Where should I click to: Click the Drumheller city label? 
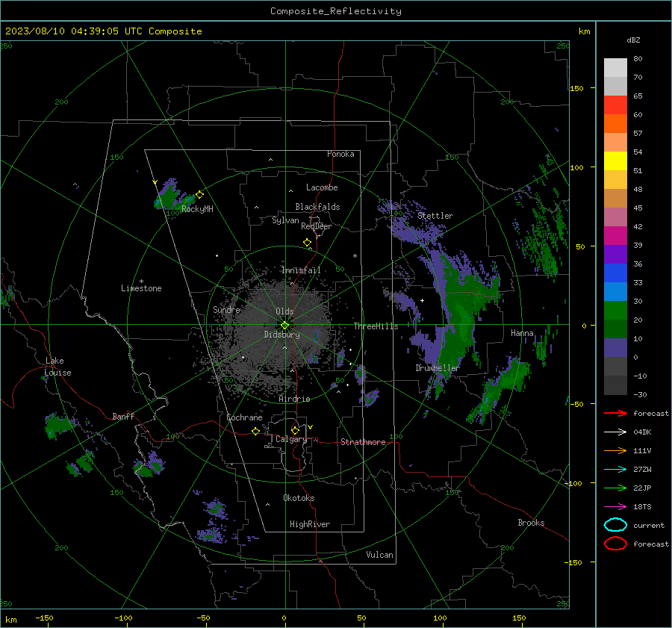(x=438, y=368)
